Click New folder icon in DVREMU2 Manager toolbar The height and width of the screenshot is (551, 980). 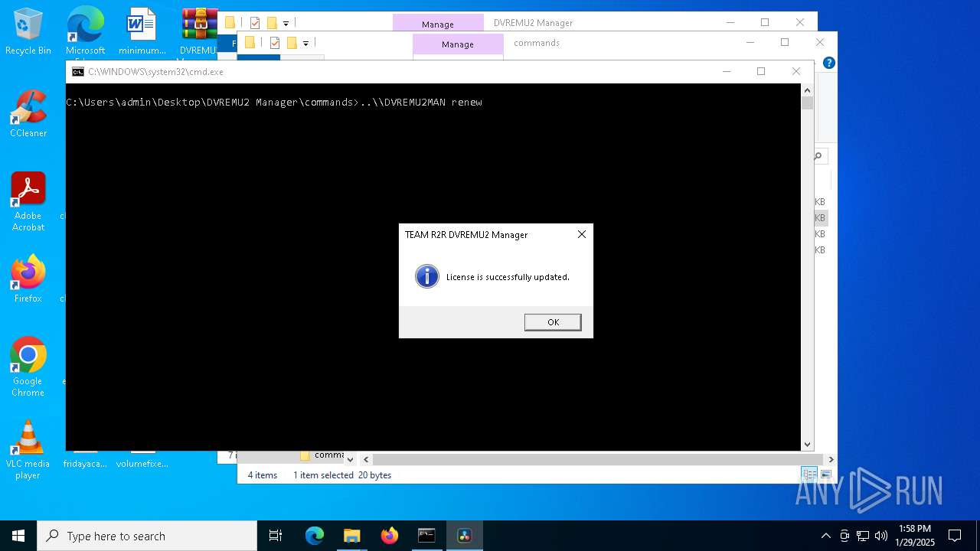pyautogui.click(x=272, y=23)
